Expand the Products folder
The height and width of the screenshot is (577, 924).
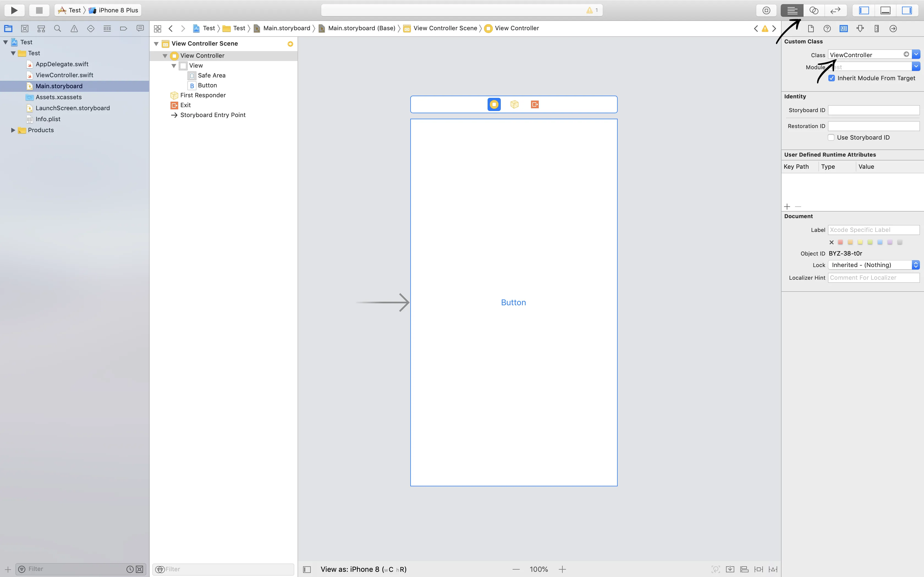(13, 130)
